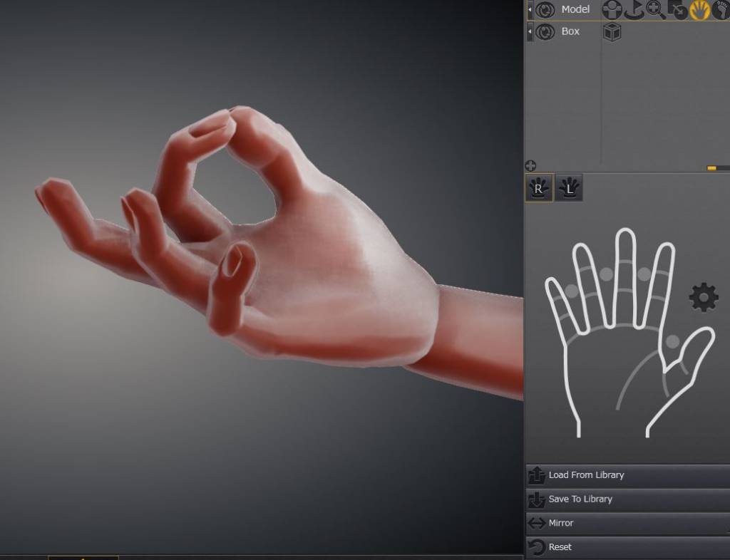Select the body pose icon in Model row
The image size is (730, 560).
(x=612, y=10)
